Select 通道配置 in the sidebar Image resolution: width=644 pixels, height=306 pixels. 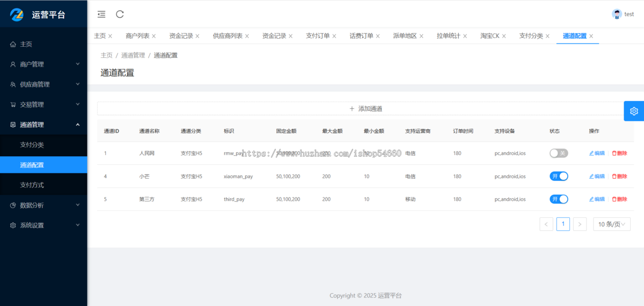(43, 165)
